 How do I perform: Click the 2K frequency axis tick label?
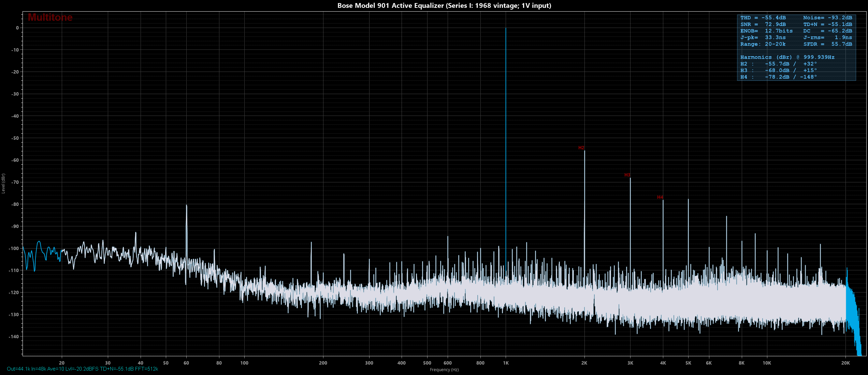[x=584, y=363]
